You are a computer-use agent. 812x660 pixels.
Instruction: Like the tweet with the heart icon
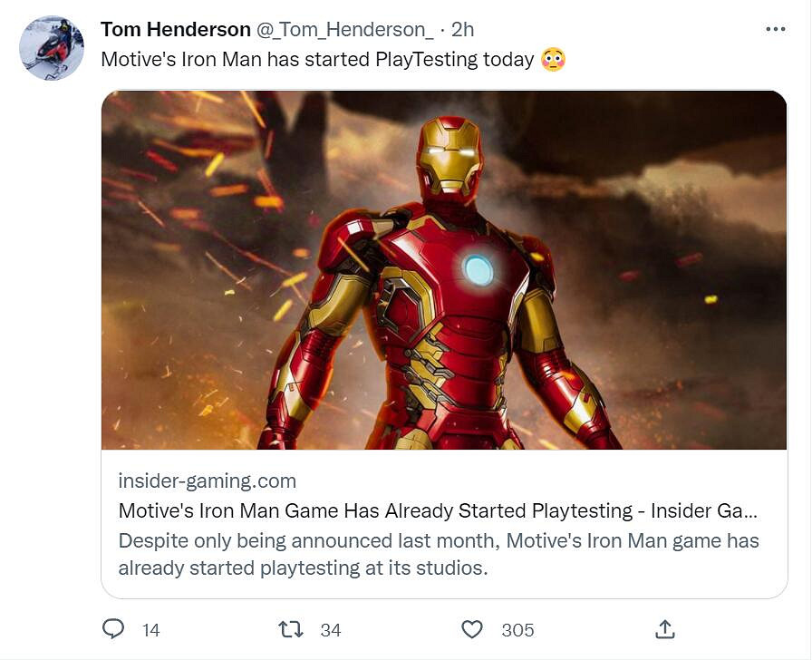click(472, 628)
